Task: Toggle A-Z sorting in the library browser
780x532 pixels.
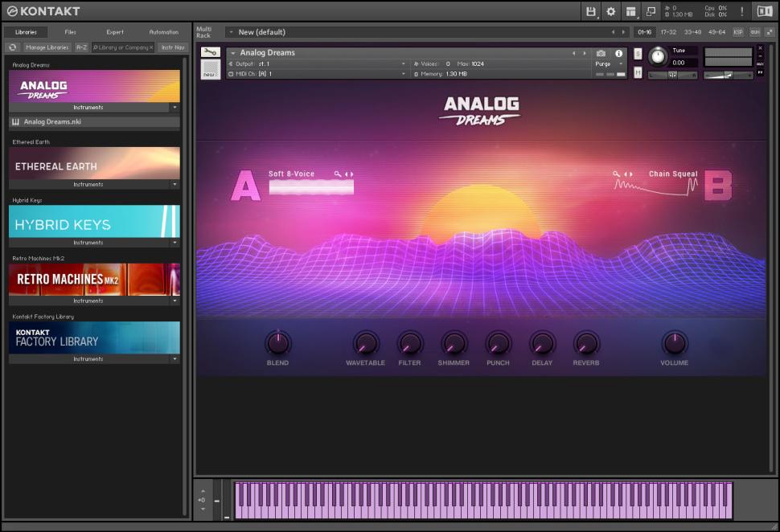Action: pos(83,47)
